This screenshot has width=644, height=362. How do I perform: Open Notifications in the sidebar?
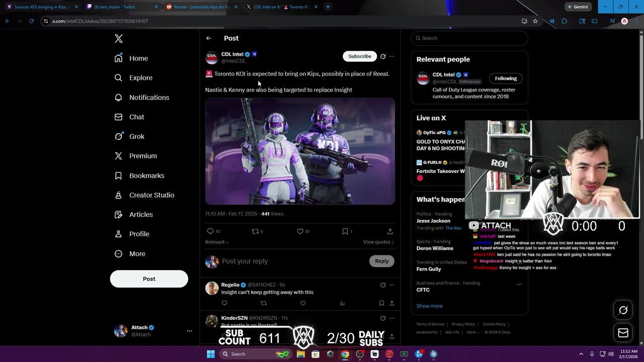(x=142, y=98)
